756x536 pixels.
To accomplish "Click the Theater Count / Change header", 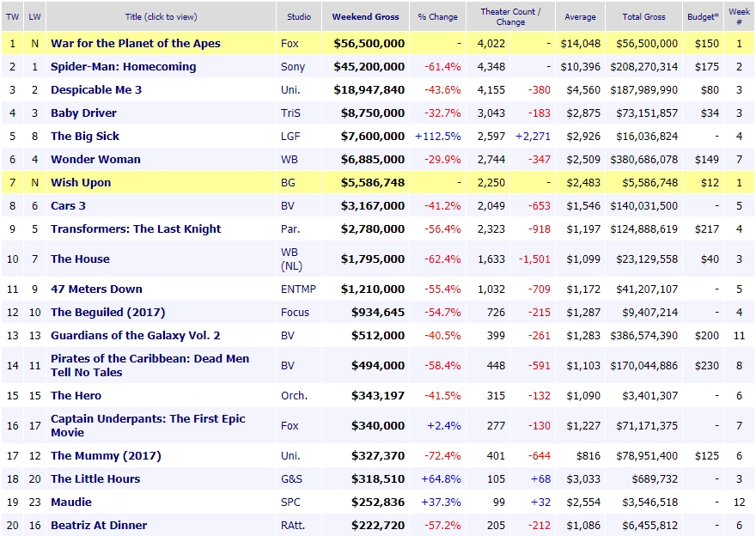I will click(510, 17).
